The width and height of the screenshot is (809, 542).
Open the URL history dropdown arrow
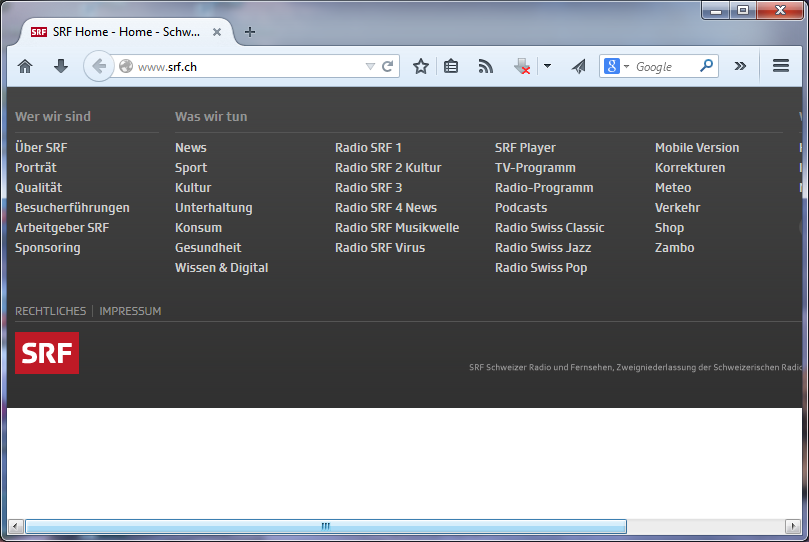pyautogui.click(x=370, y=67)
